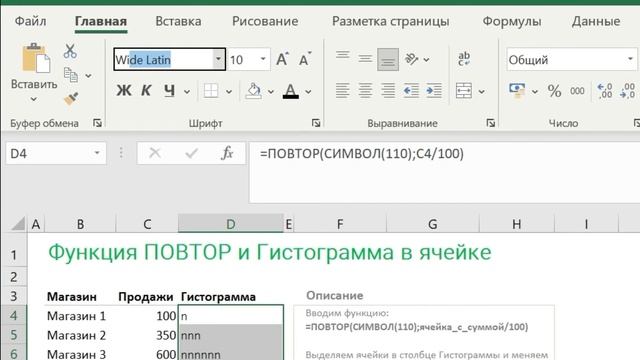Toggle Italic (К) formatting
Viewport: 640px width, 360px height.
[146, 91]
